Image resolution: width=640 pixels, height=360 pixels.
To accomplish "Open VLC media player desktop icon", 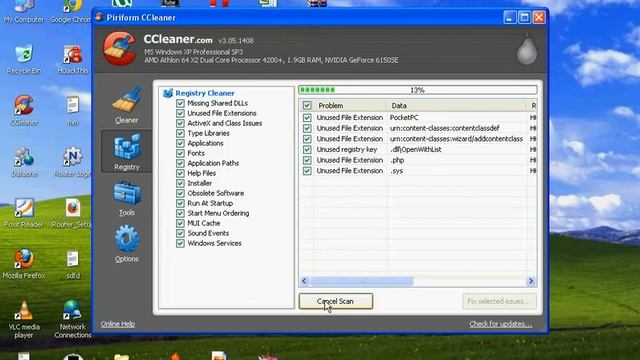I will pos(24,319).
